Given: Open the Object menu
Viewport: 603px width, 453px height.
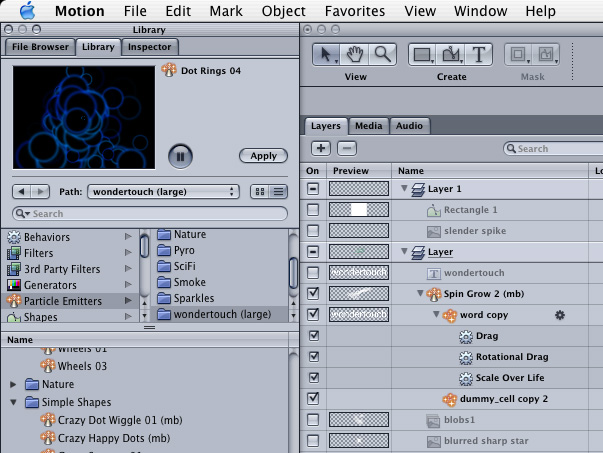Looking at the screenshot, I should point(283,11).
